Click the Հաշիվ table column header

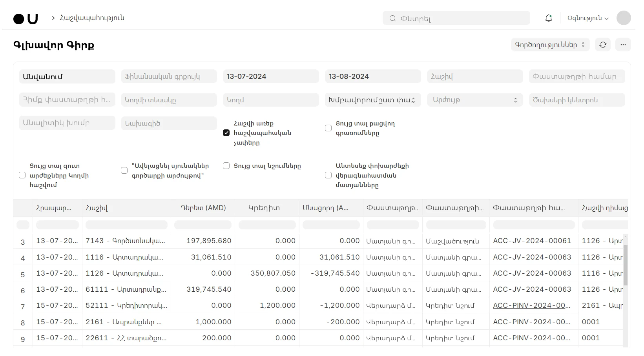[x=126, y=208]
